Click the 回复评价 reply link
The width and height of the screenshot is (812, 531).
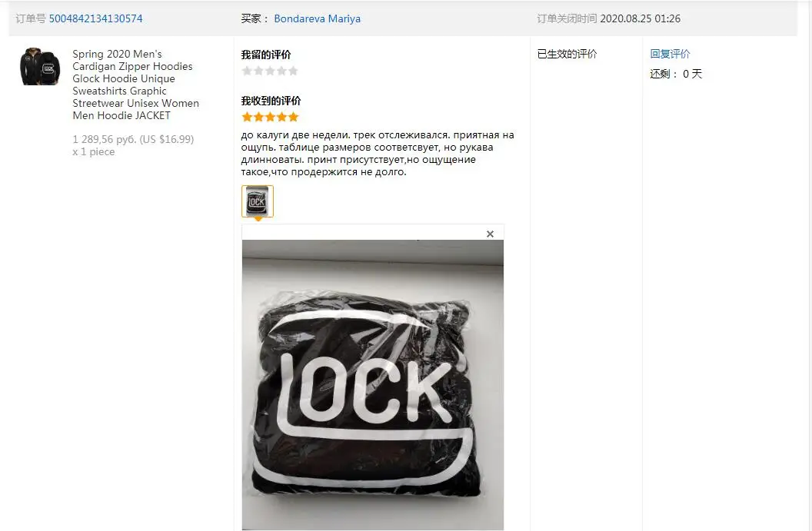coord(670,54)
